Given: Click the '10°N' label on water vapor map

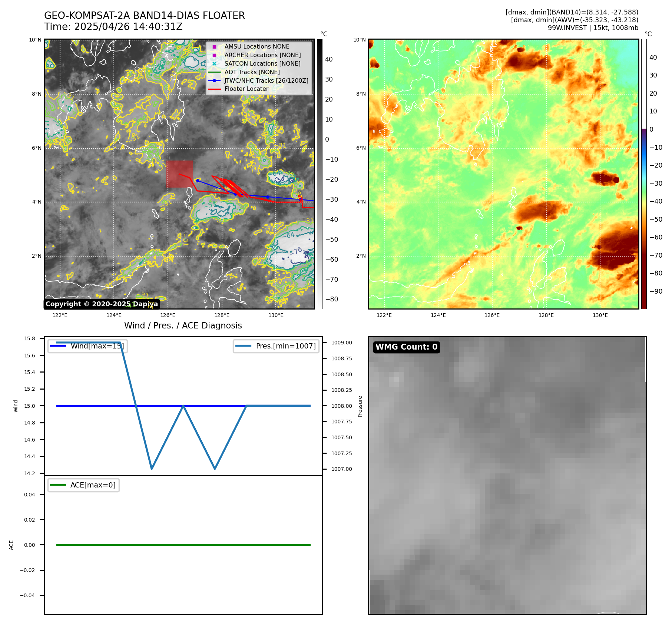Looking at the screenshot, I should pos(360,40).
